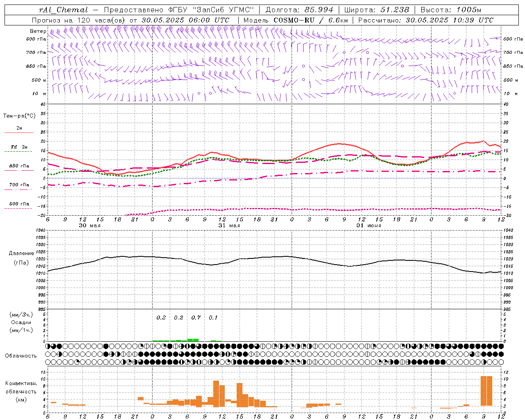Click the '(мм/3ч.)' precipitation unit label
The height and width of the screenshot is (420, 525).
click(x=21, y=315)
